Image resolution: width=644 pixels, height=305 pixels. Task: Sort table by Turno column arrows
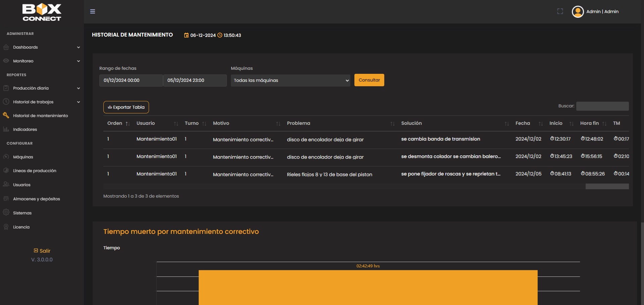pos(204,124)
